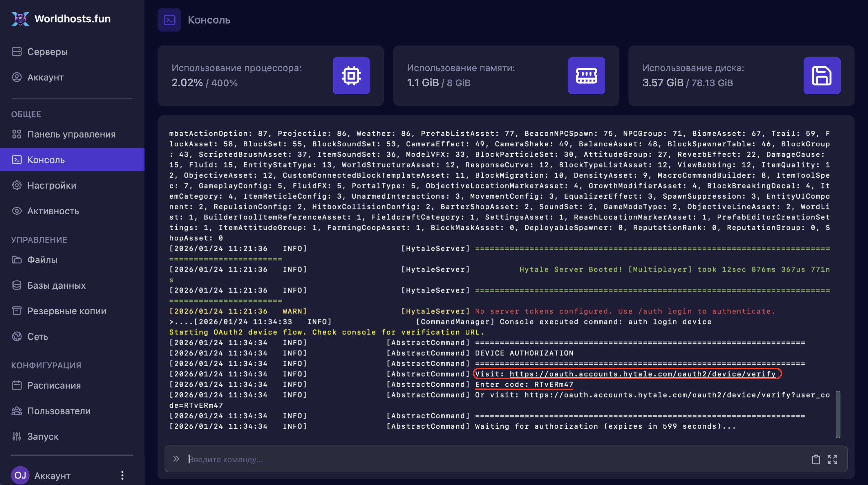Open the Файлы file manager
The height and width of the screenshot is (485, 868).
42,260
